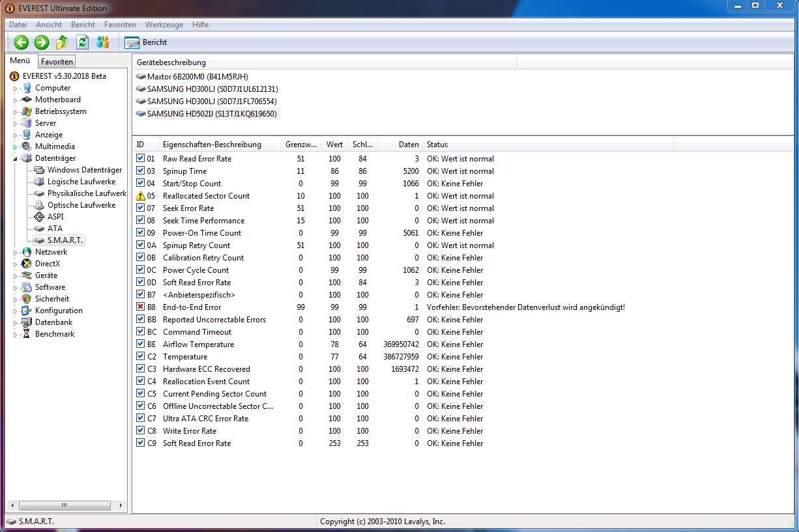The height and width of the screenshot is (532, 799).
Task: Sort by Wert column header
Action: [x=334, y=145]
